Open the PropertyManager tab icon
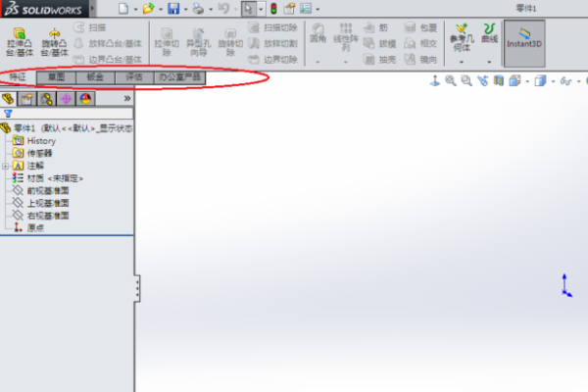588x392 pixels. (27, 99)
